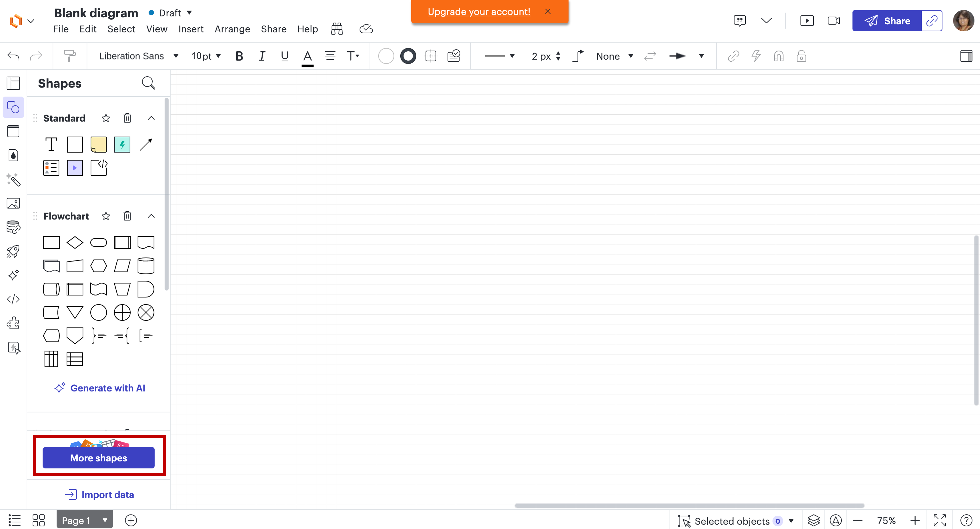The height and width of the screenshot is (529, 980).
Task: Add a new page with the plus button
Action: [131, 520]
